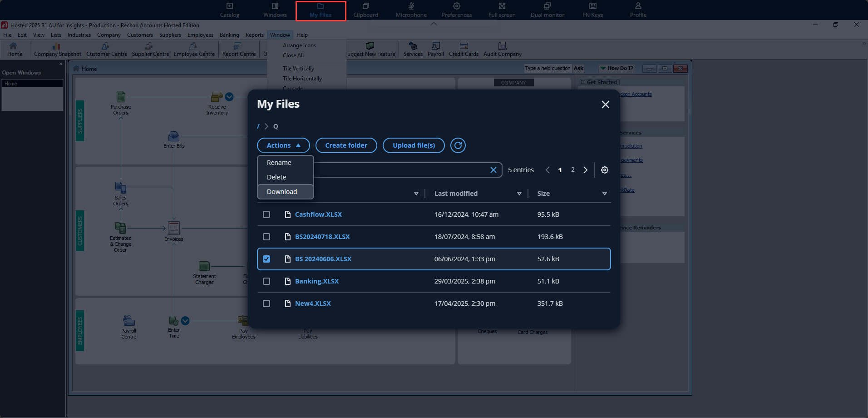This screenshot has height=418, width=868.
Task: Open the My Files table settings gear
Action: tap(604, 170)
